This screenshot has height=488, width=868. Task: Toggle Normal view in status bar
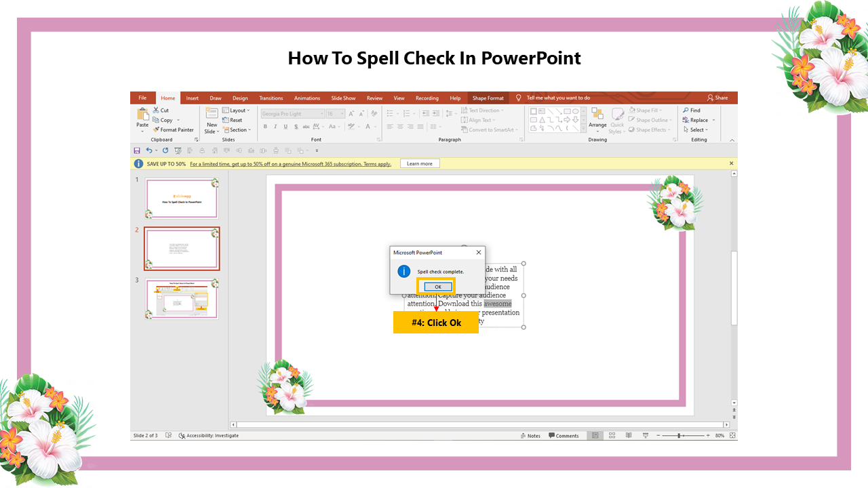coord(595,436)
